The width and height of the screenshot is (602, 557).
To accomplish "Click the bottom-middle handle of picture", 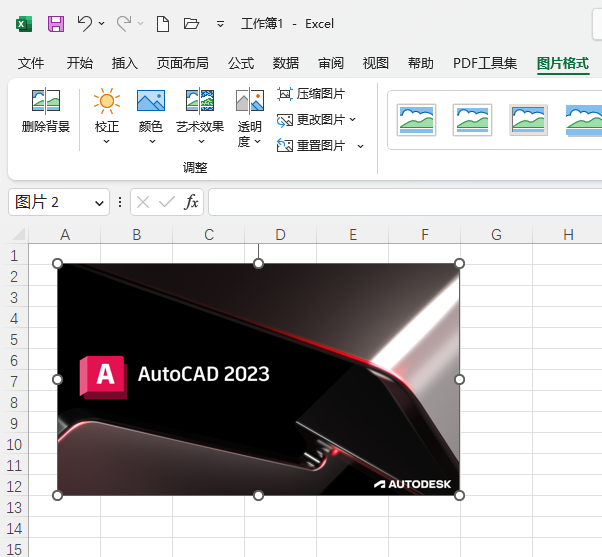I will click(x=258, y=496).
